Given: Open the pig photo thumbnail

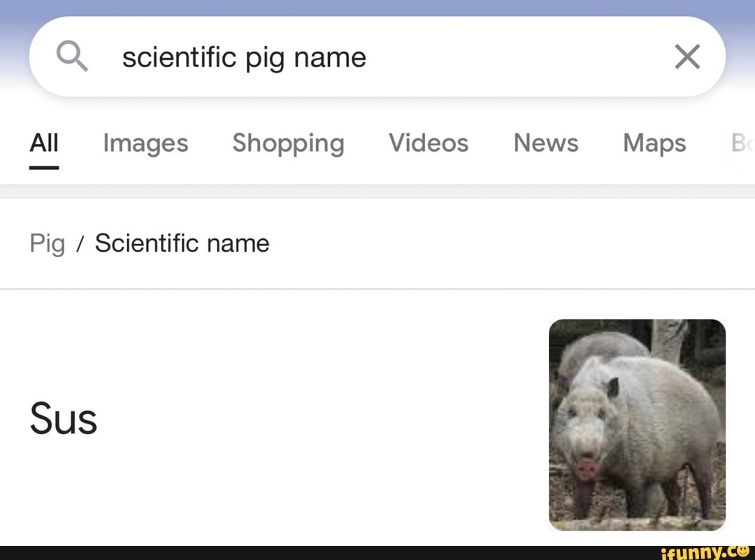Looking at the screenshot, I should point(637,424).
